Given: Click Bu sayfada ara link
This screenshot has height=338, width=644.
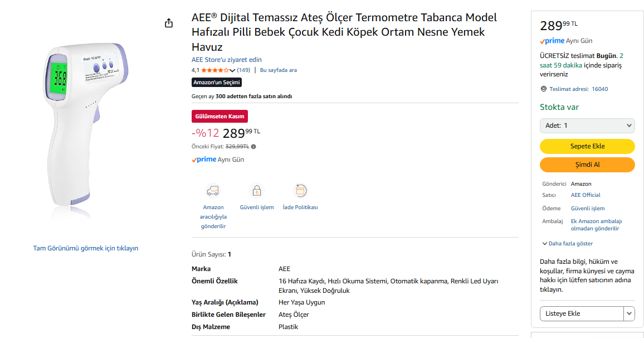Looking at the screenshot, I should [278, 70].
